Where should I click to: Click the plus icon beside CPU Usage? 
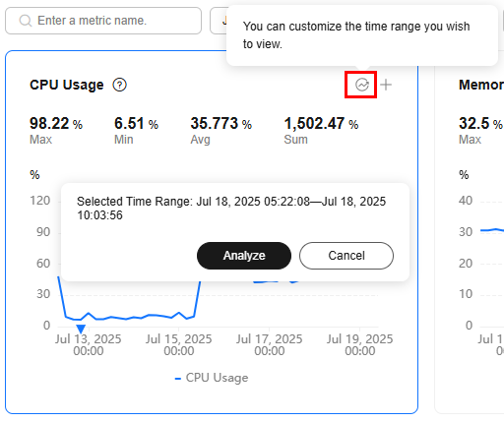tap(386, 85)
